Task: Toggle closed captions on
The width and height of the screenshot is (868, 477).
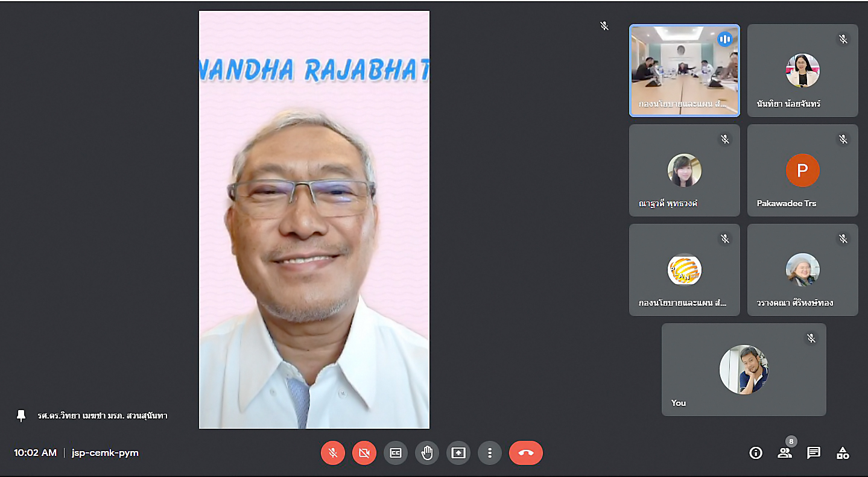Action: (x=396, y=453)
